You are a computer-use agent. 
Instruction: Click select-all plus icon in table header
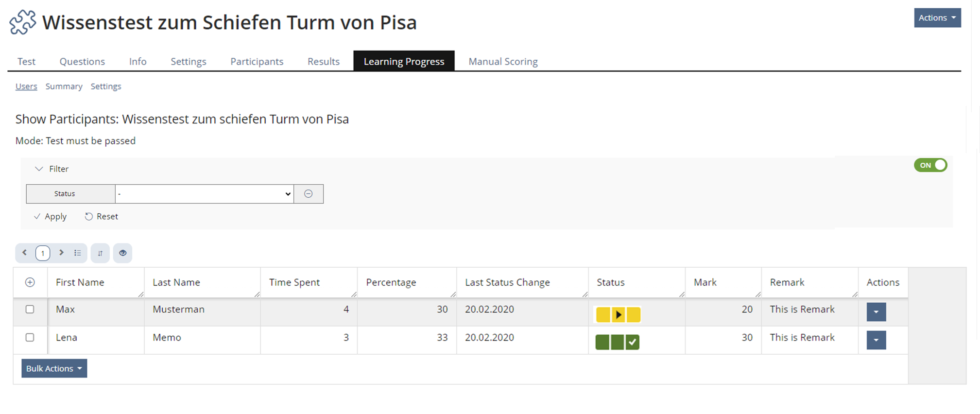[x=30, y=282]
